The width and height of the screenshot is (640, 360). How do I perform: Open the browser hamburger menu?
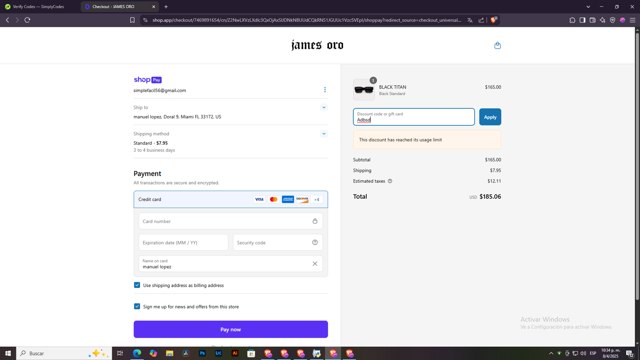(x=632, y=20)
